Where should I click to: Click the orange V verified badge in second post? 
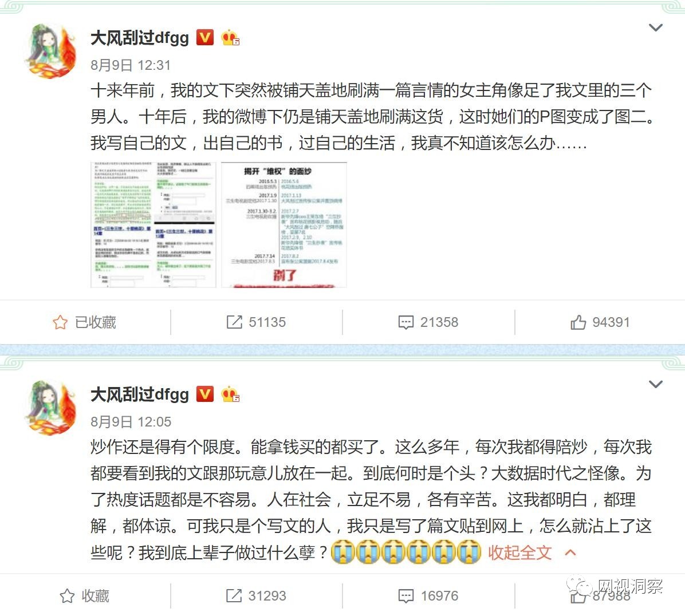pos(205,394)
